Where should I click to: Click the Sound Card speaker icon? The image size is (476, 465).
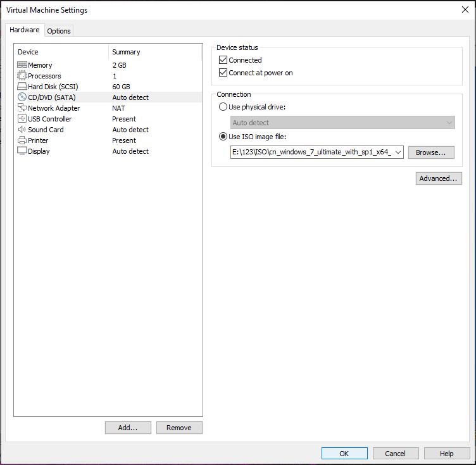(22, 130)
